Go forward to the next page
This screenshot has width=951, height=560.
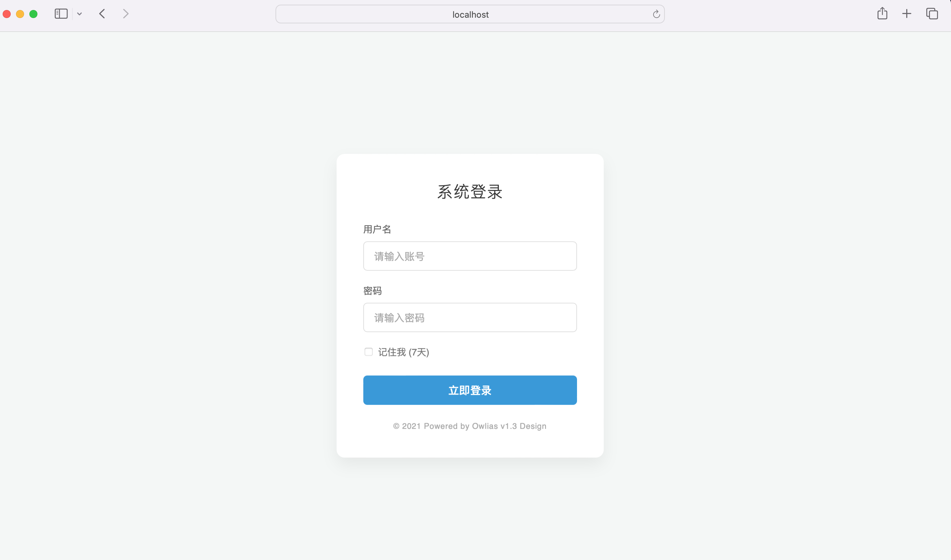pyautogui.click(x=126, y=14)
